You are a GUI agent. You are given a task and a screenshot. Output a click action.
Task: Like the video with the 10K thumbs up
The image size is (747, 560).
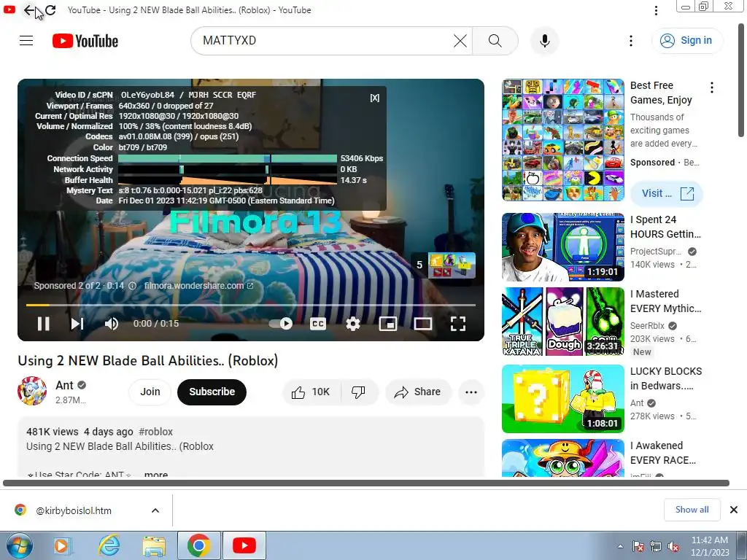click(x=311, y=392)
